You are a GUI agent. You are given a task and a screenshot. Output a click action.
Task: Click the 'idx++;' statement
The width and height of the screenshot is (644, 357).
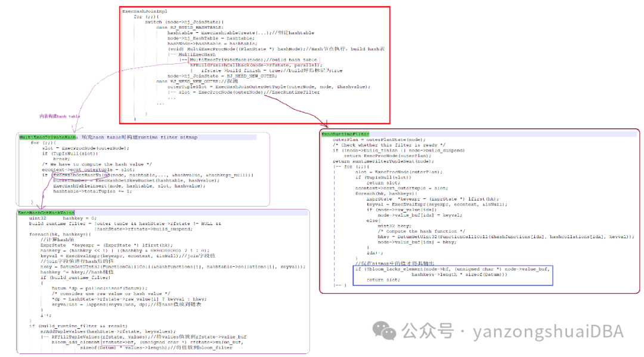(374, 253)
